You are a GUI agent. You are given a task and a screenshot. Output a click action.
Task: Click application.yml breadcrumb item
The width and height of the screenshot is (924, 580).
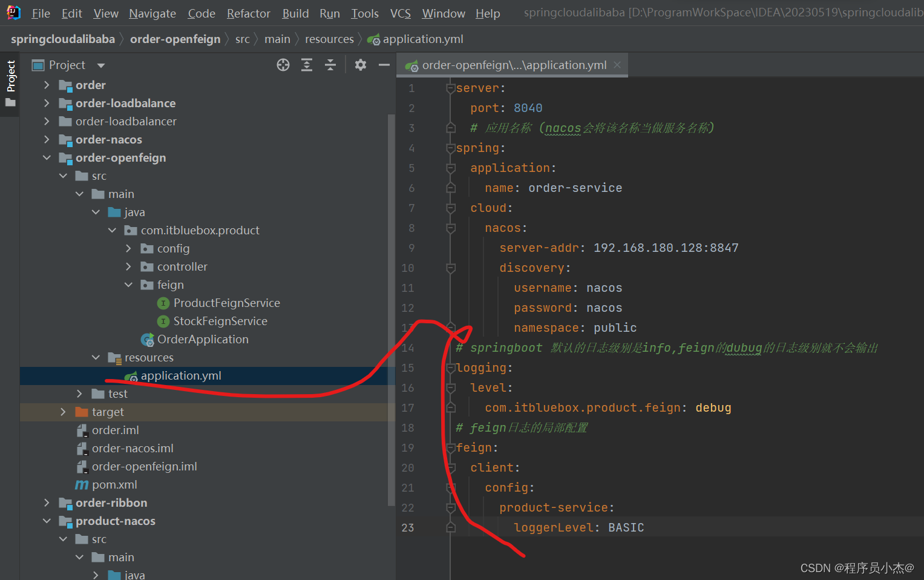(416, 39)
